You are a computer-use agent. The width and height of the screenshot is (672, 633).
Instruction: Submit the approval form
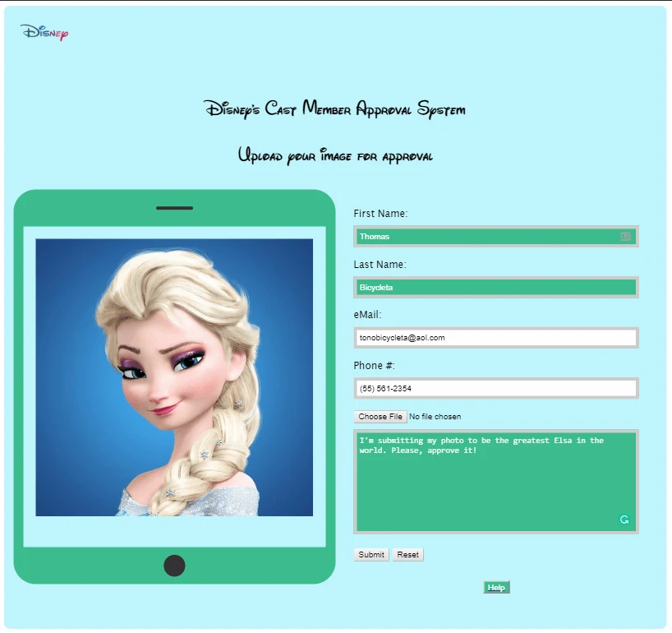pyautogui.click(x=371, y=555)
